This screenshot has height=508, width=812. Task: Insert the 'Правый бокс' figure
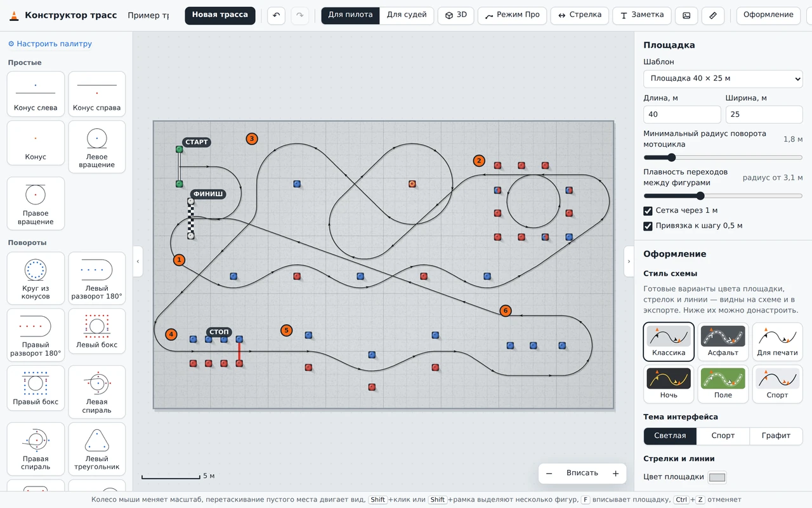click(x=36, y=388)
